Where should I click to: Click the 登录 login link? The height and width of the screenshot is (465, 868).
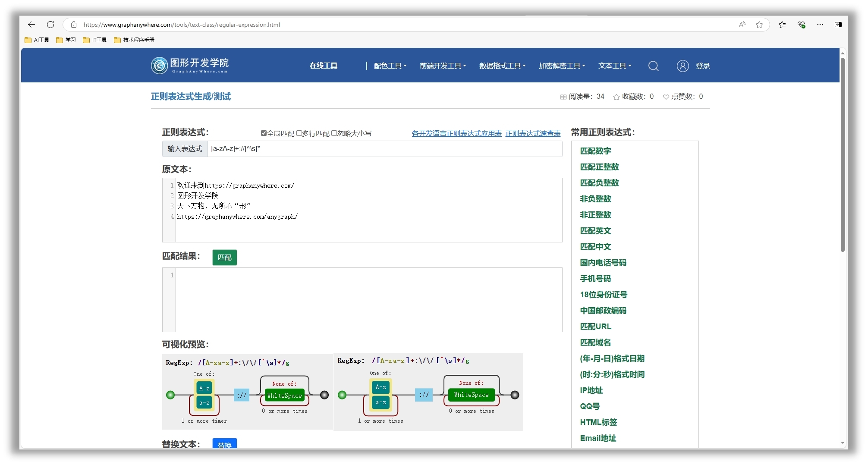703,66
